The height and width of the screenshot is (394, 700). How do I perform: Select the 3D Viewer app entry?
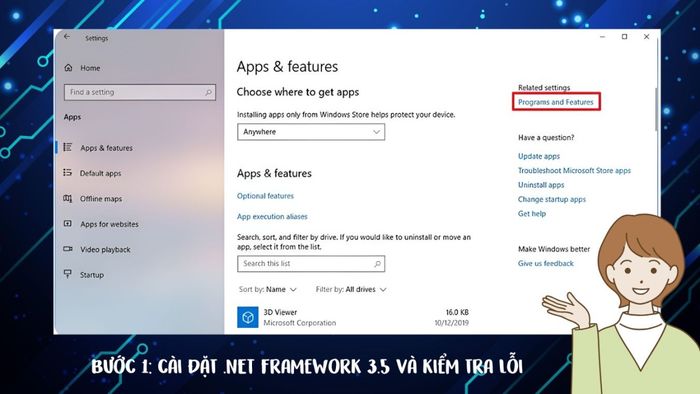point(353,317)
